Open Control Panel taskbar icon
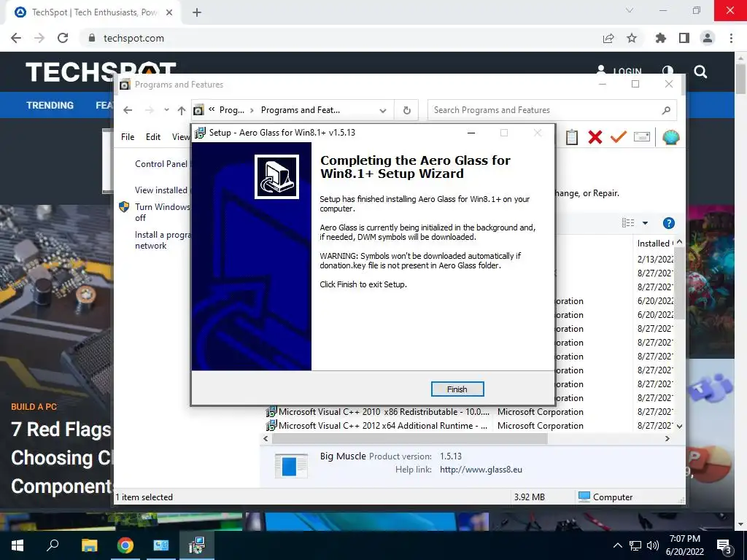This screenshot has height=560, width=747. 161,545
